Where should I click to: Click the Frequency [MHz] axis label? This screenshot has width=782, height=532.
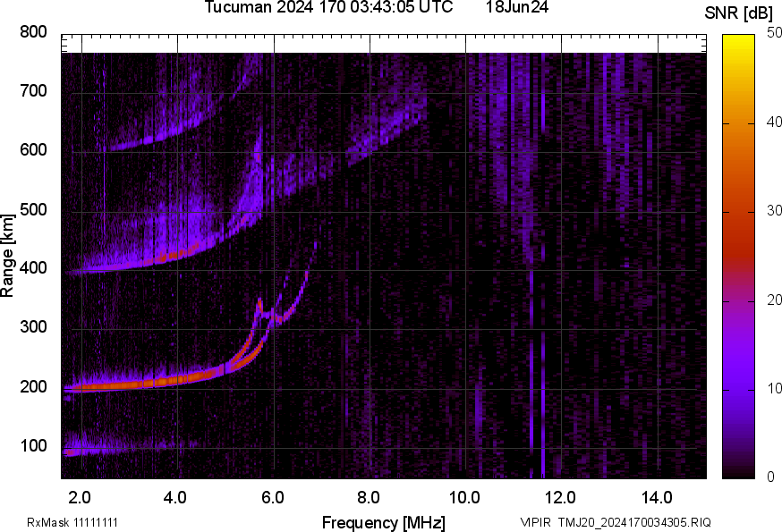tap(383, 522)
